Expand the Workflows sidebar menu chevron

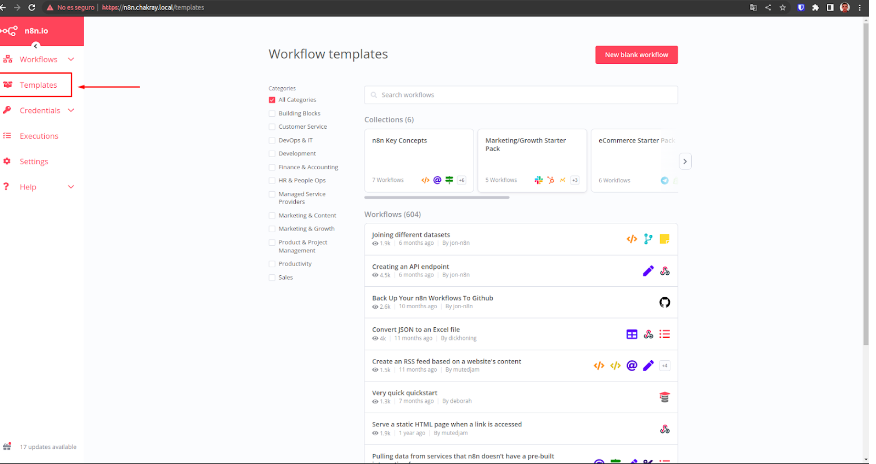pos(71,60)
